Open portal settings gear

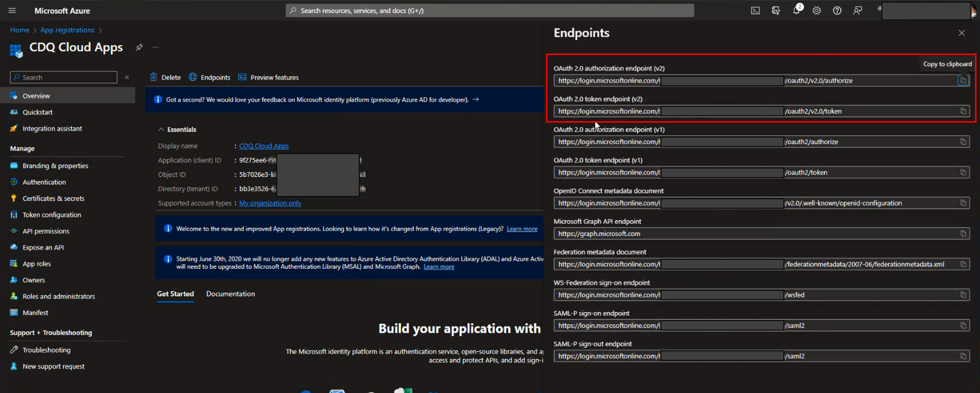[x=817, y=11]
